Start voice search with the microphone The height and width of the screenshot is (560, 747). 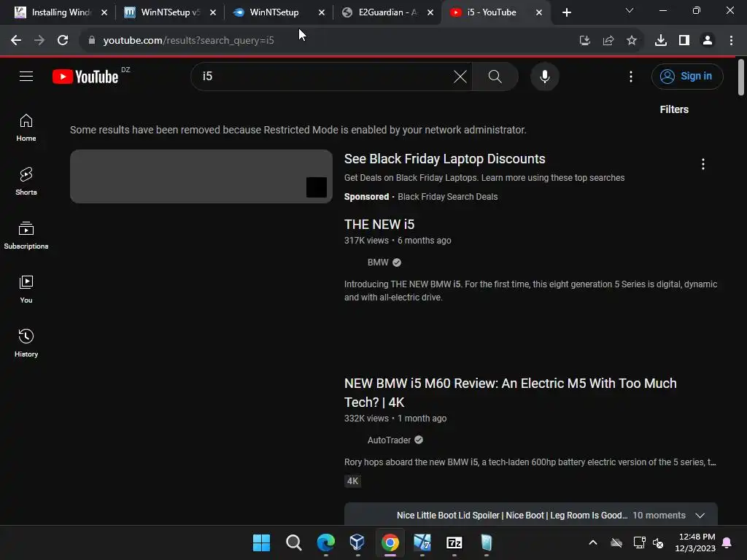[544, 76]
